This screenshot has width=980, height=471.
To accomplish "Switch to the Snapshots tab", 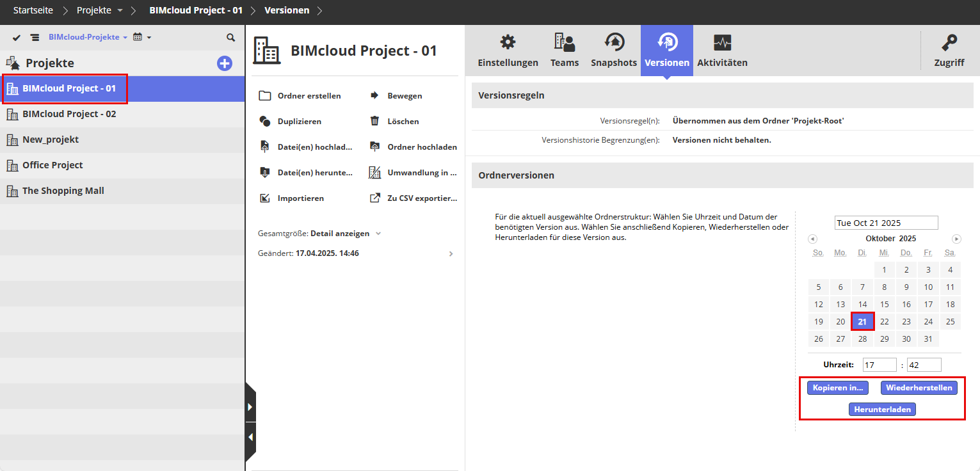I will (x=614, y=51).
